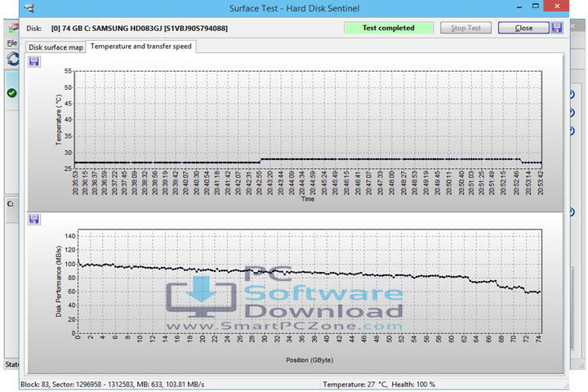Close the window using the red X button

click(x=557, y=6)
